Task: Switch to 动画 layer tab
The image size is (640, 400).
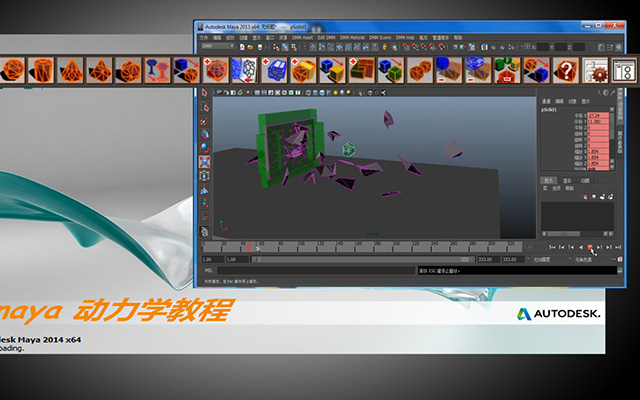Action: pyautogui.click(x=585, y=180)
